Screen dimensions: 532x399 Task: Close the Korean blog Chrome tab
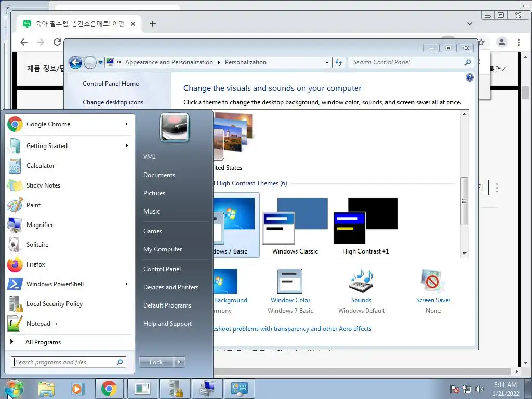(x=133, y=24)
